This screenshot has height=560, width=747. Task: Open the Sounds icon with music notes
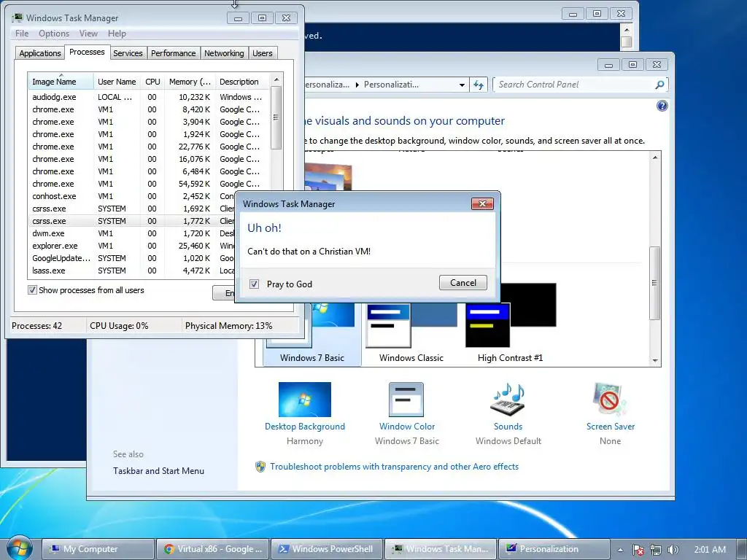508,400
